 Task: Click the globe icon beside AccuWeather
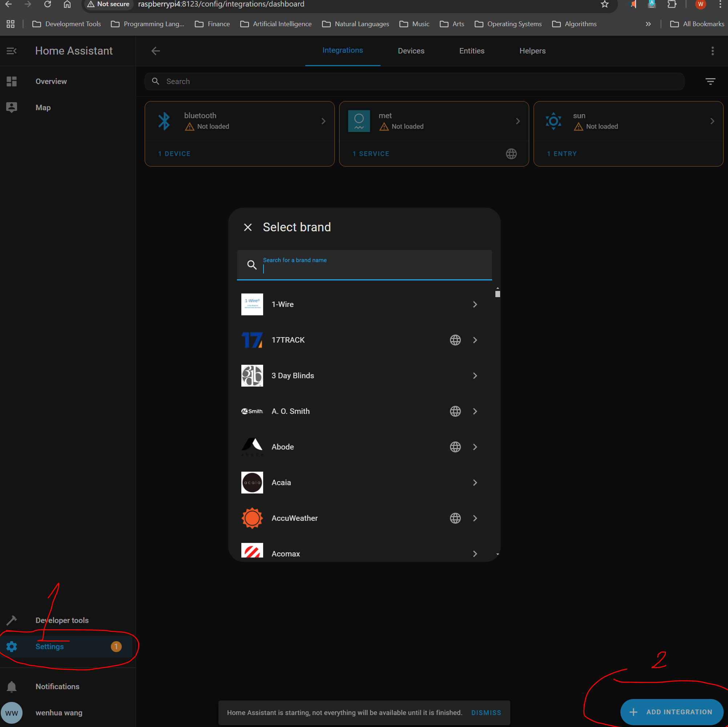pos(455,518)
